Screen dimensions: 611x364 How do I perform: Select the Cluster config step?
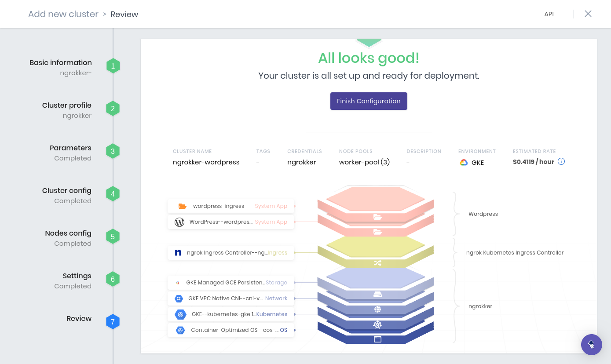(66, 190)
